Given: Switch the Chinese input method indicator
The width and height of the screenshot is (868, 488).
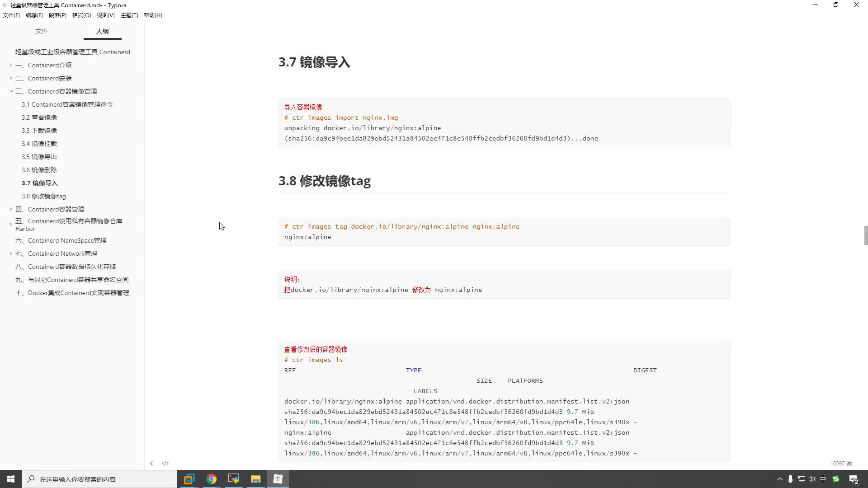Looking at the screenshot, I should tap(823, 479).
